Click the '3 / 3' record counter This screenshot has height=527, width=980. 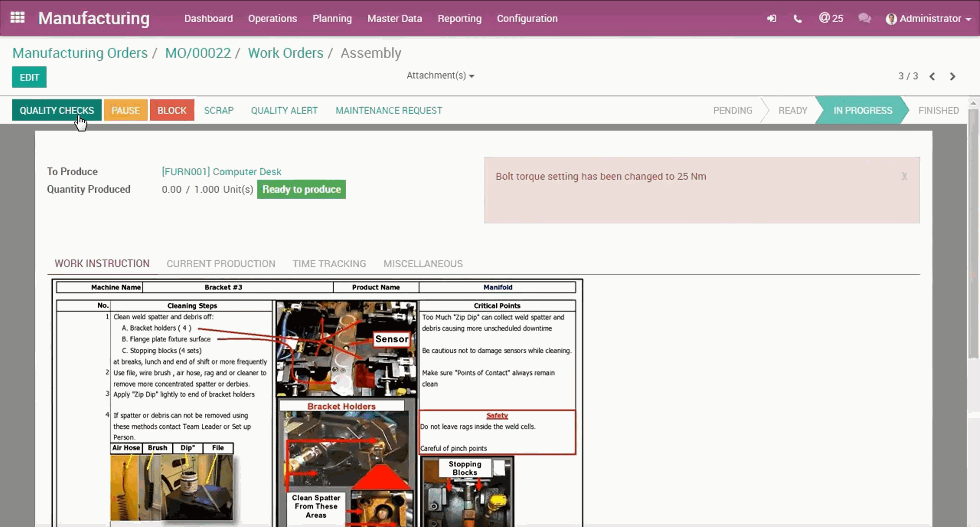[908, 76]
